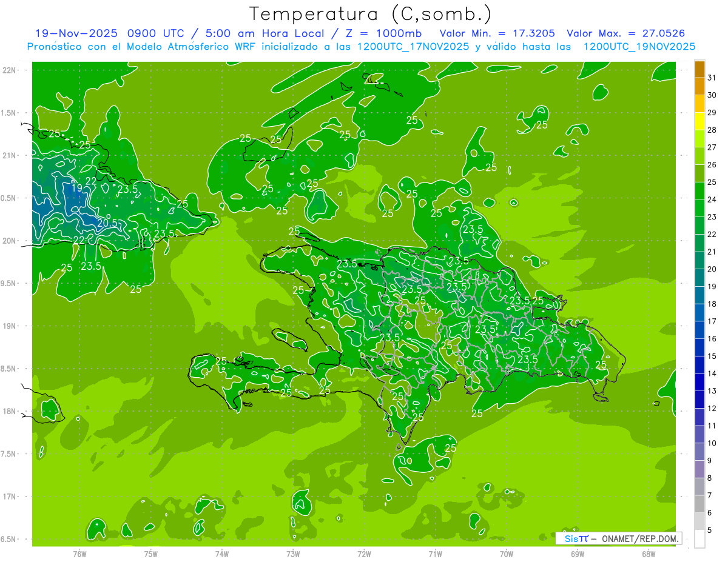Click the '10' value on the color scale
Image resolution: width=728 pixels, height=562 pixels.
[712, 443]
